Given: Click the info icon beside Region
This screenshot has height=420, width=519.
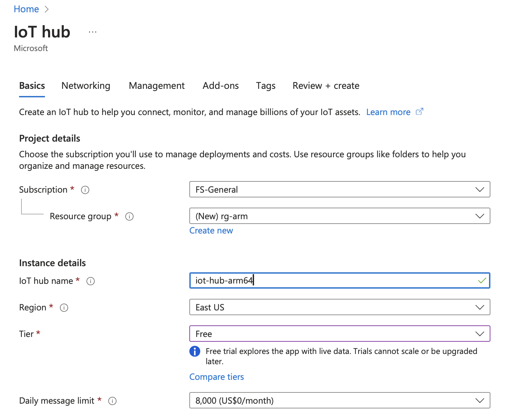Looking at the screenshot, I should (64, 308).
